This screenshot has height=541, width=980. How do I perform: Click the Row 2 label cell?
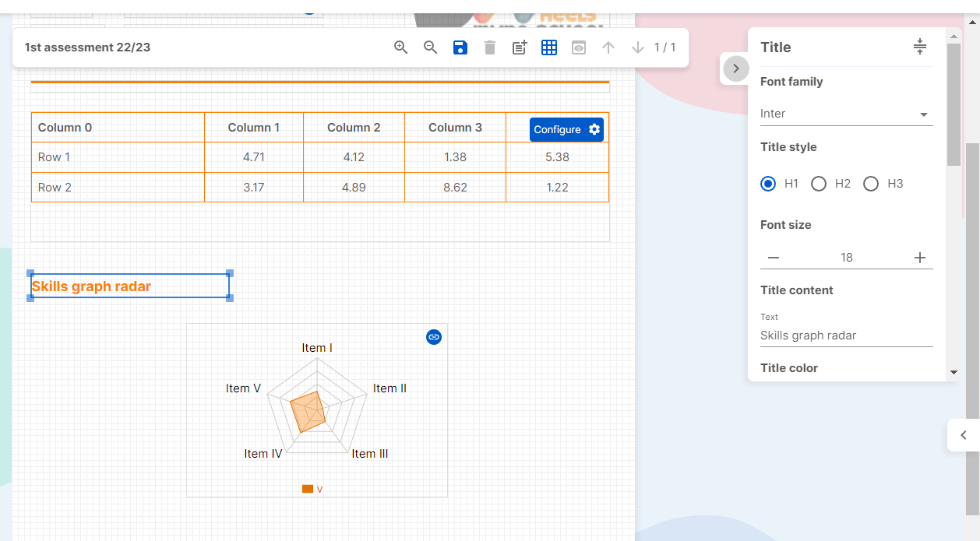118,188
